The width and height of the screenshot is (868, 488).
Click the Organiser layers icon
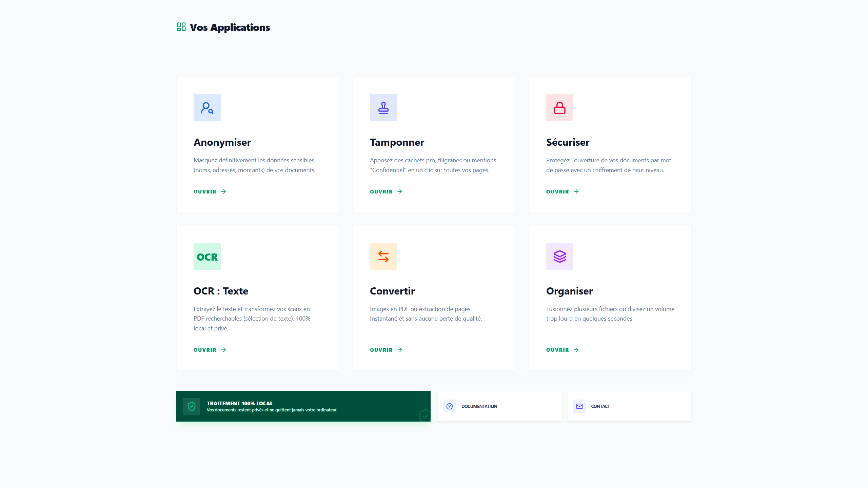pos(559,257)
